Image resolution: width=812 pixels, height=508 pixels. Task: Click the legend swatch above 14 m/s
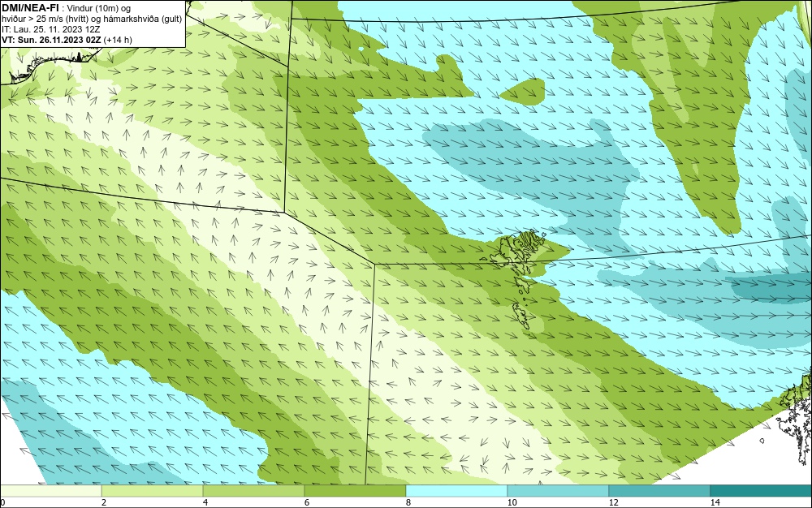762,491
